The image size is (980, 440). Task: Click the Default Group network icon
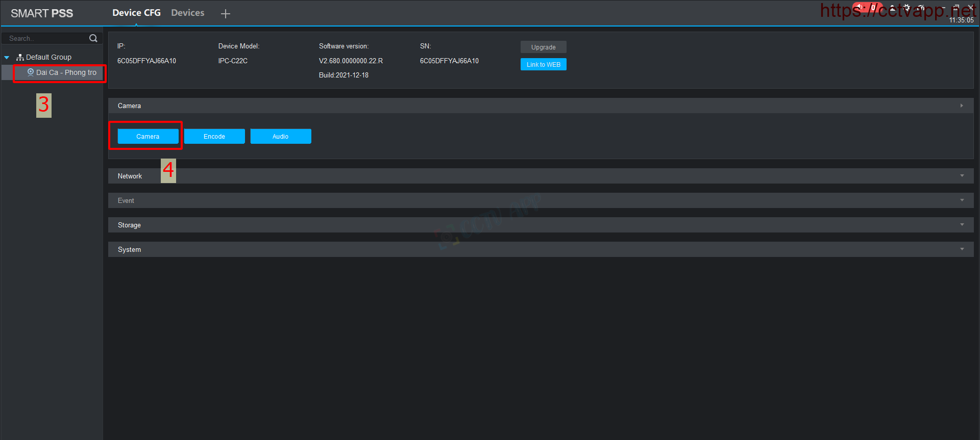pos(20,58)
